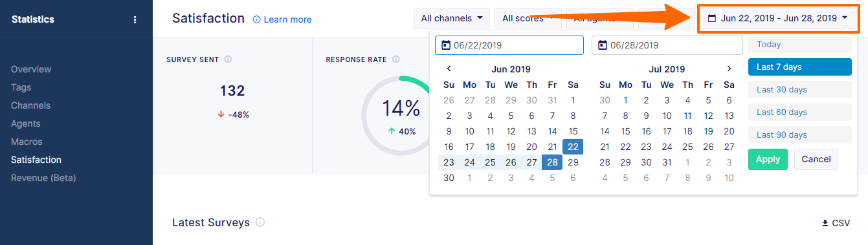Go to next month in calendar
Viewport: 868px width, 245px height.
point(729,69)
